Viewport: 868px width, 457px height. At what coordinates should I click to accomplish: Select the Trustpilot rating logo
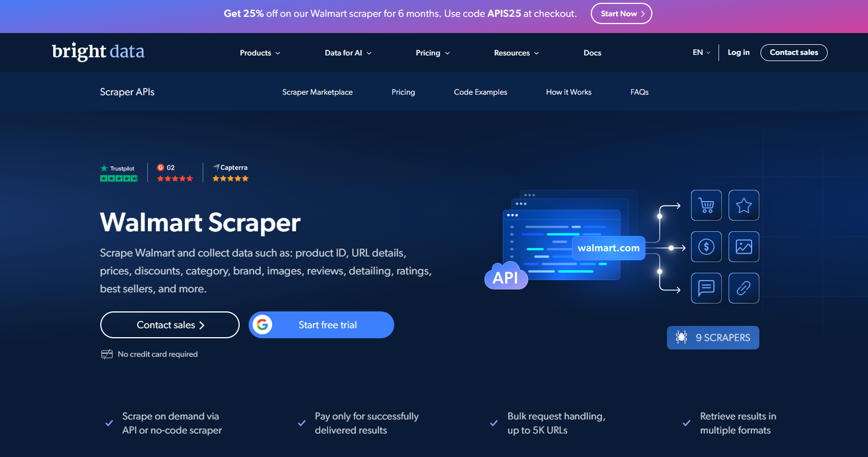pos(118,172)
